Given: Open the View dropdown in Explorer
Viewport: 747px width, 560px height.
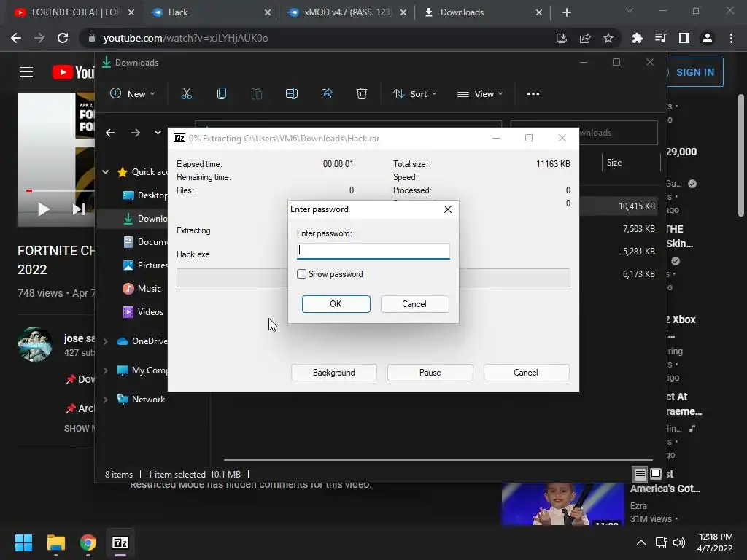Looking at the screenshot, I should tap(480, 94).
